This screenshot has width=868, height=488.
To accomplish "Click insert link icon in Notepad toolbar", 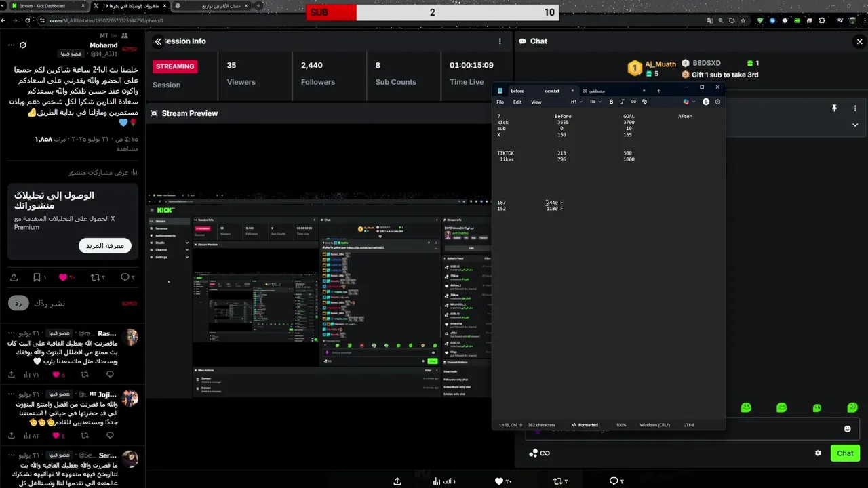I will click(633, 102).
